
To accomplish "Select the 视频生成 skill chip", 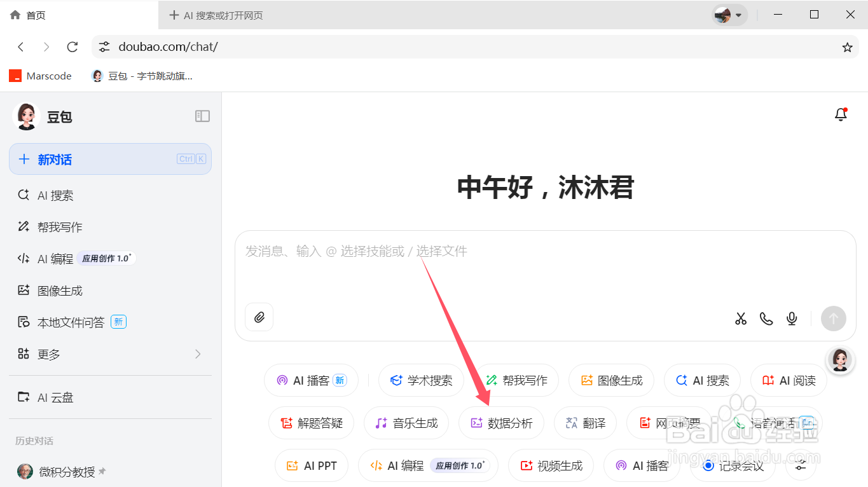I will tap(551, 466).
